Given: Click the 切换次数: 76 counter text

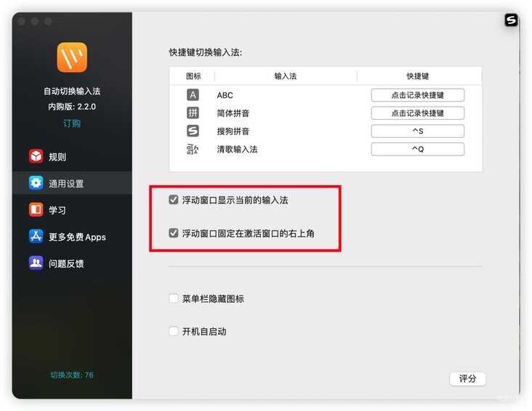Looking at the screenshot, I should tap(72, 375).
